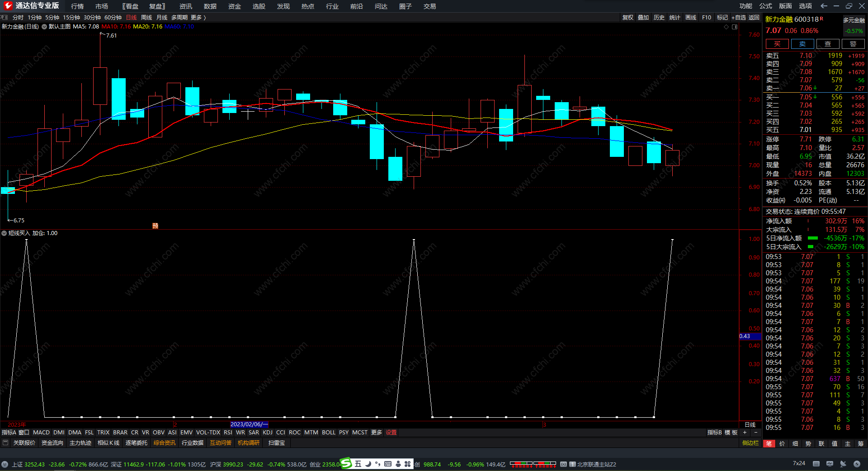Click the circle icon beside 短线买入

tap(4, 233)
